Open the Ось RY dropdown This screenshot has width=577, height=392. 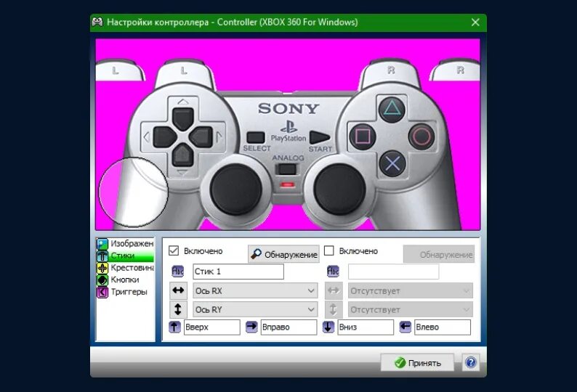(x=255, y=309)
